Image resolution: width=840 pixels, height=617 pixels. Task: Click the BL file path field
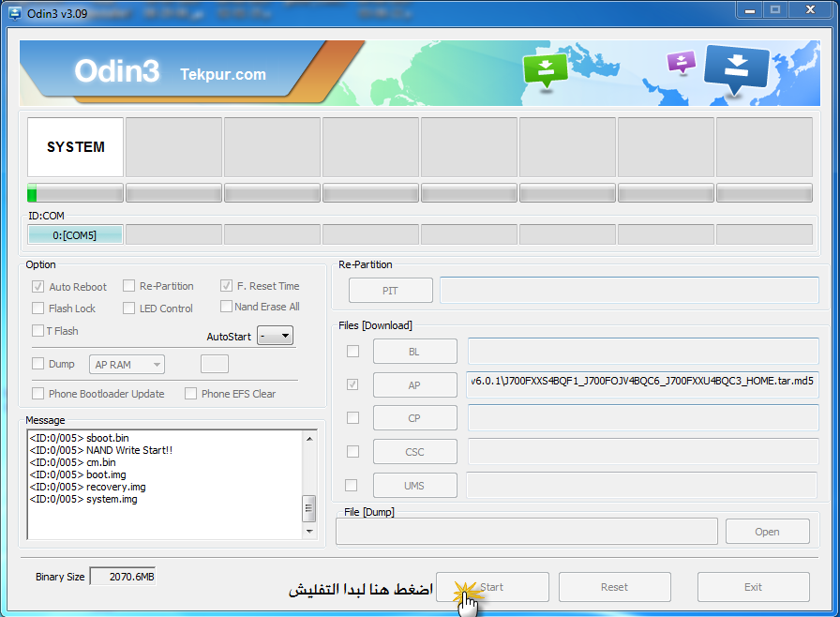tap(643, 352)
